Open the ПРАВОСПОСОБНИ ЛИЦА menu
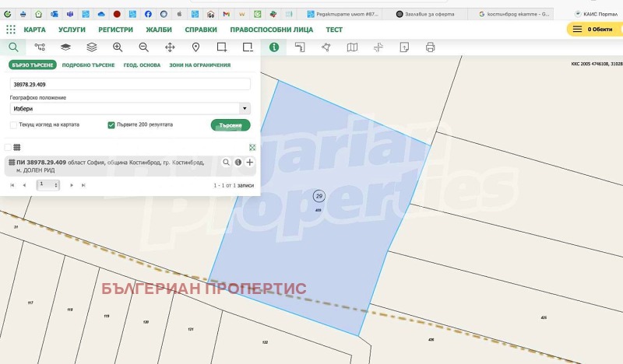The width and height of the screenshot is (623, 364). [x=271, y=30]
